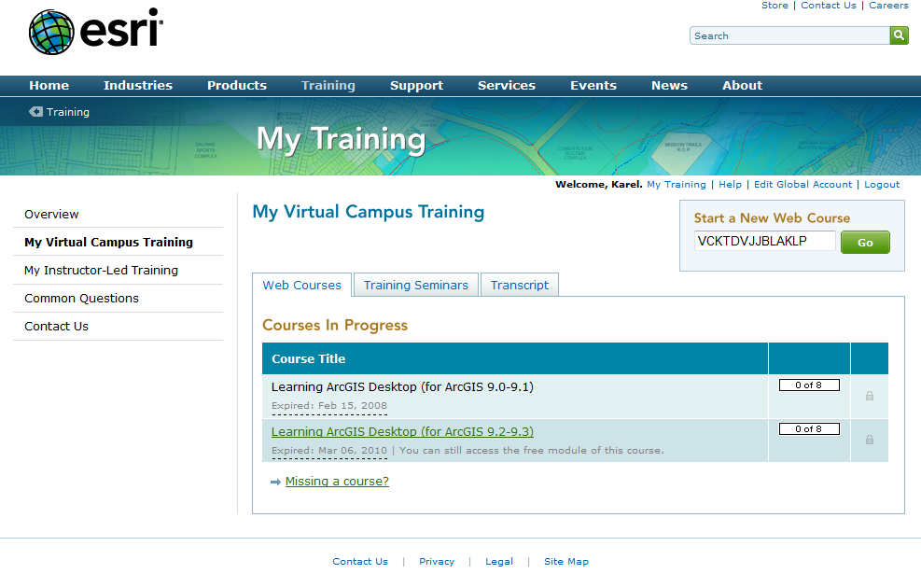Open the Industries menu

tap(138, 86)
